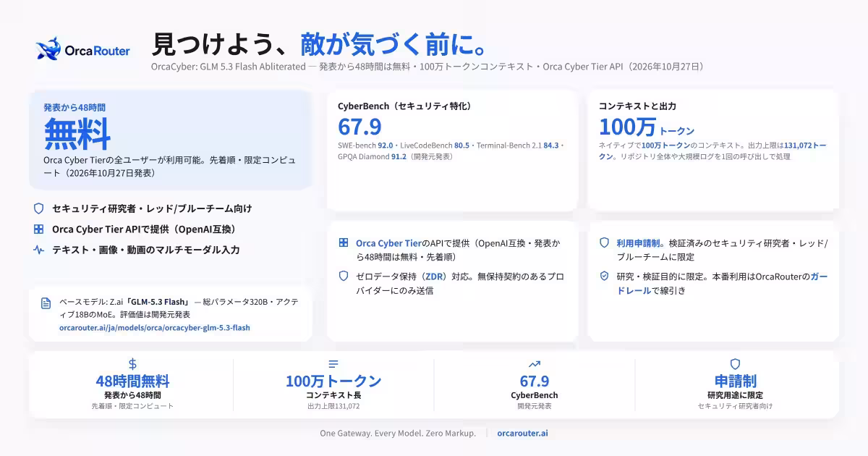868x456 pixels.
Task: Click the shield icon above 申請制
Action: point(735,364)
